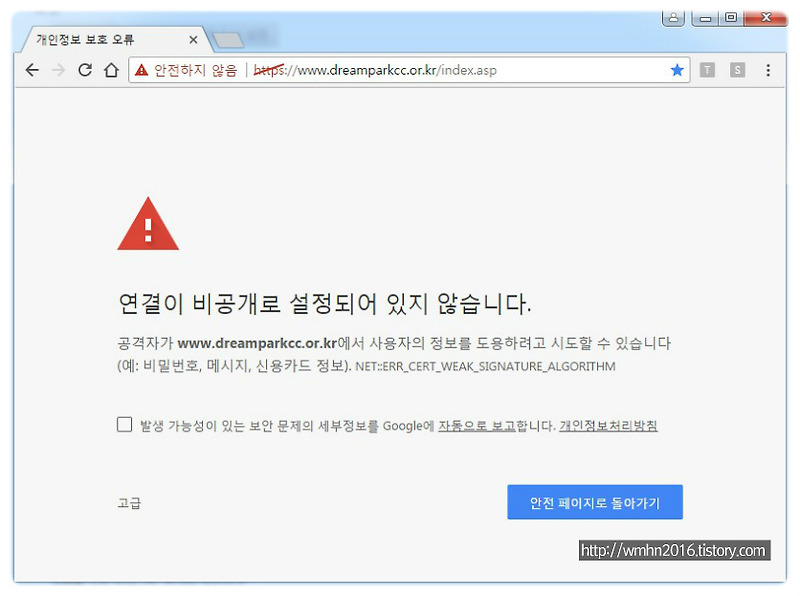800x596 pixels.
Task: Toggle the blue bookmark star
Action: (x=677, y=70)
